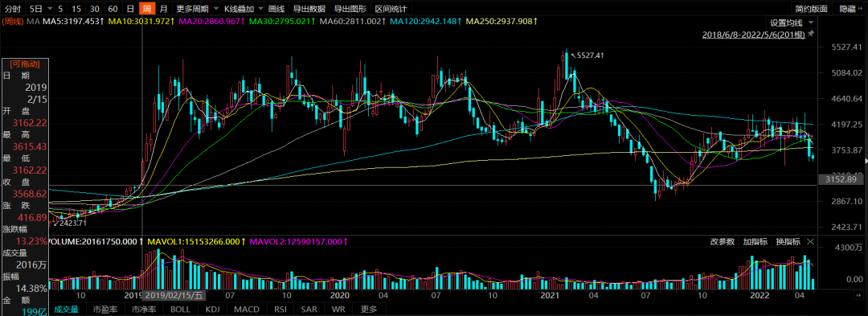Switch to 简约版面 simple layout
Screen dimensions: 868x316
click(811, 9)
